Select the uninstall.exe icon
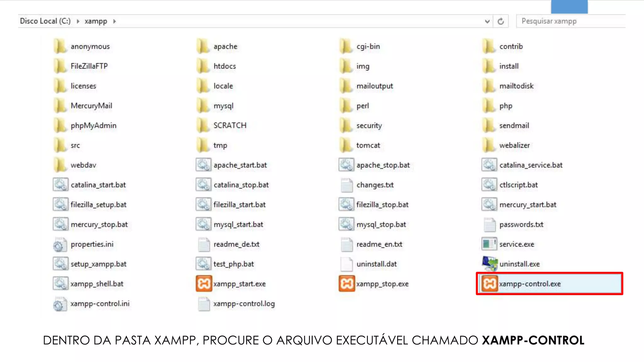The image size is (644, 362). (489, 264)
